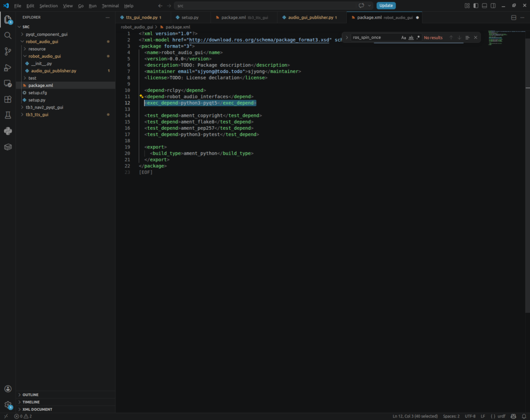Open audio_gui_publisher.py in Explorer
The width and height of the screenshot is (530, 420).
54,71
